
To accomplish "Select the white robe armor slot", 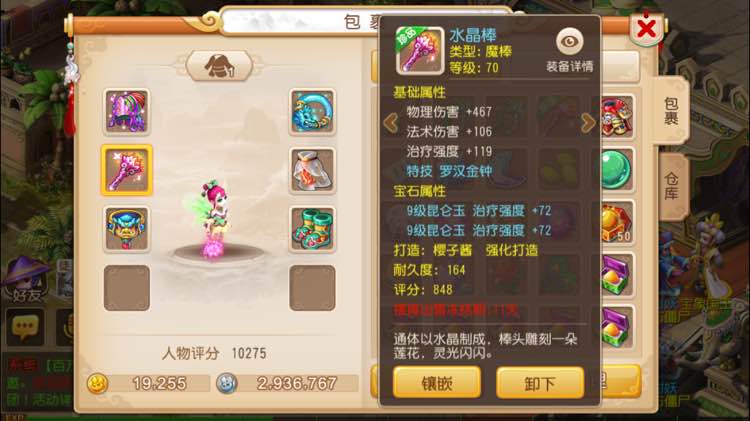I will pos(312,171).
